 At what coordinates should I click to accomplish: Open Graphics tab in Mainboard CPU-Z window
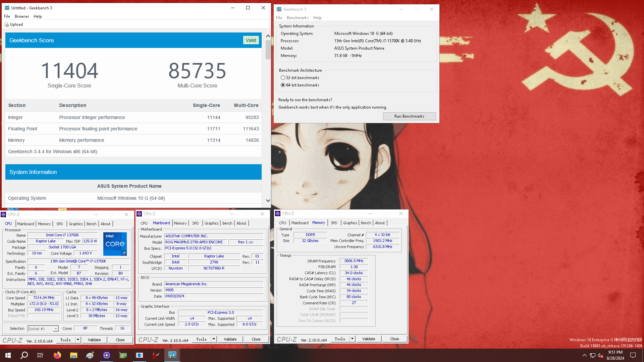coord(212,223)
